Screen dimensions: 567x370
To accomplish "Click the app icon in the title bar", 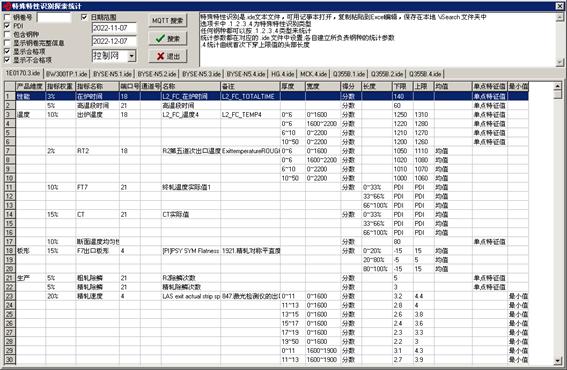I will pos(6,6).
